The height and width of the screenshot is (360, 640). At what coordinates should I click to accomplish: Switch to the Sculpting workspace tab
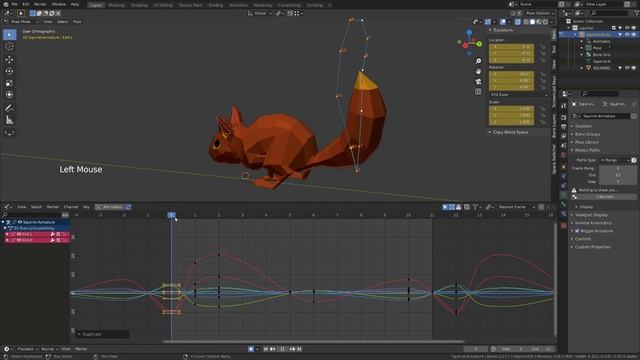139,5
